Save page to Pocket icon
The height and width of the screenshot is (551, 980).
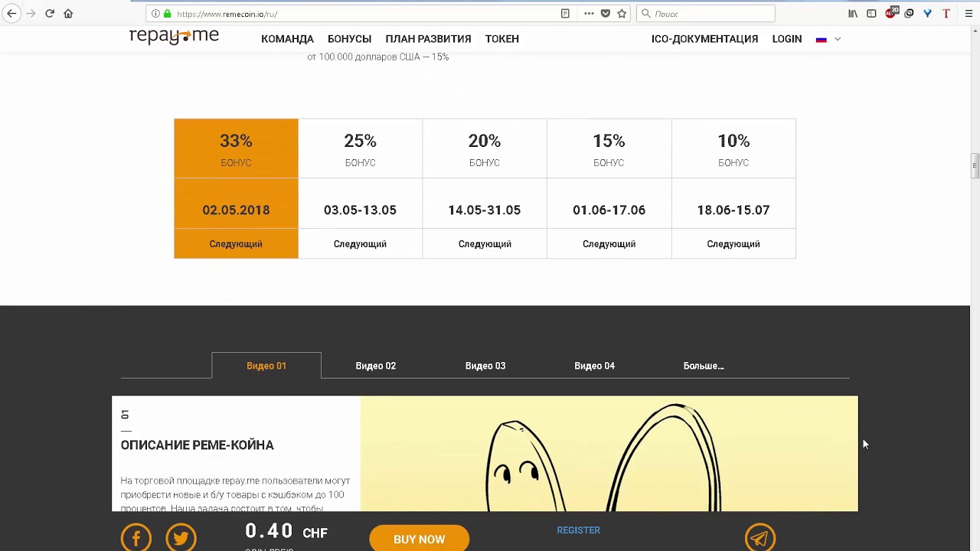click(605, 14)
